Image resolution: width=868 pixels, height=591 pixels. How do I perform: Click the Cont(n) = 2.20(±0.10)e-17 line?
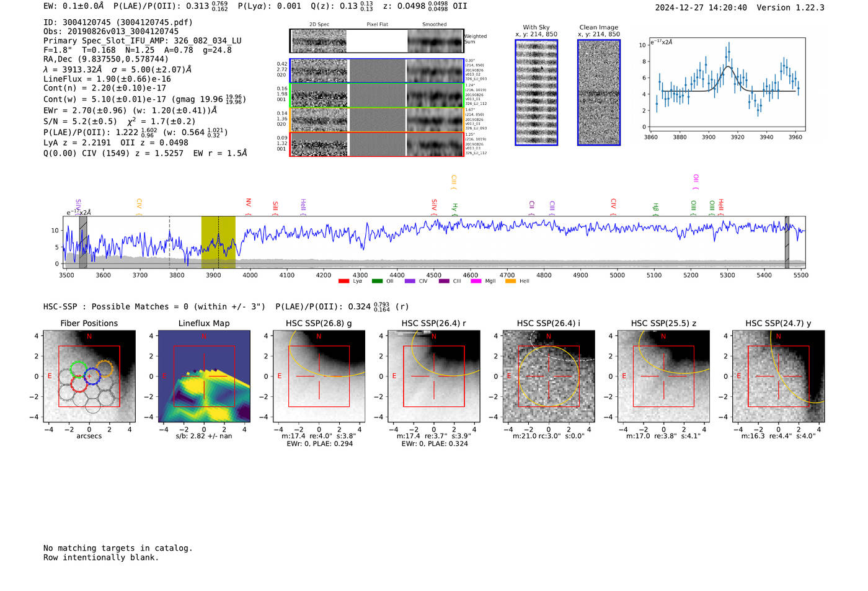[x=105, y=88]
